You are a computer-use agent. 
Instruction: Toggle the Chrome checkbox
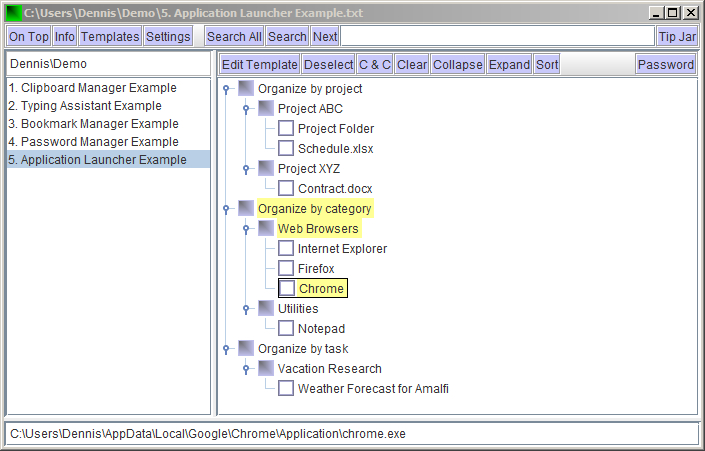287,288
